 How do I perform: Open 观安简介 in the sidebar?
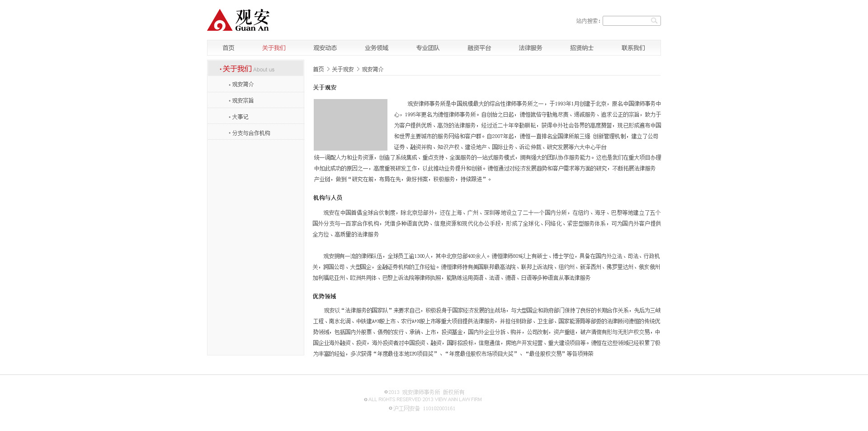point(243,85)
